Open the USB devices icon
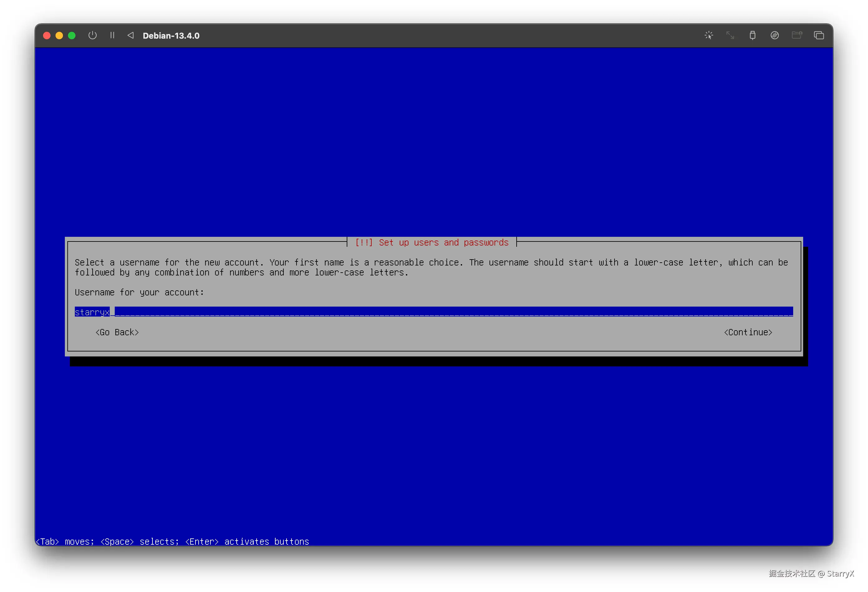The width and height of the screenshot is (868, 592). coord(752,36)
